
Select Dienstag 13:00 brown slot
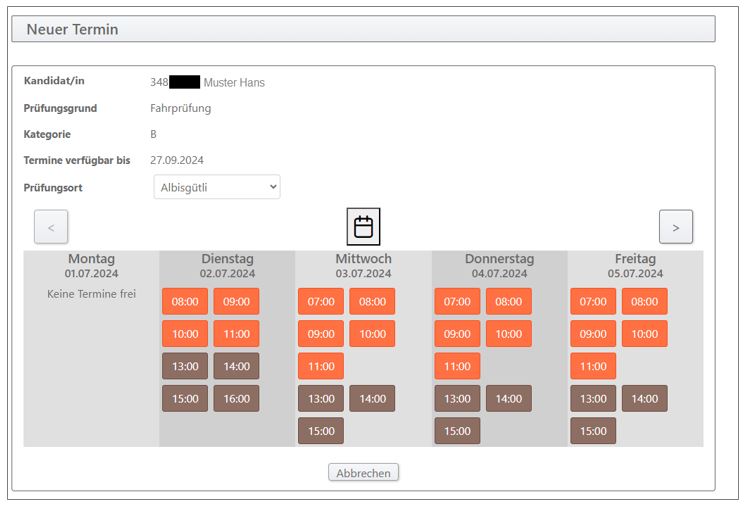[184, 366]
